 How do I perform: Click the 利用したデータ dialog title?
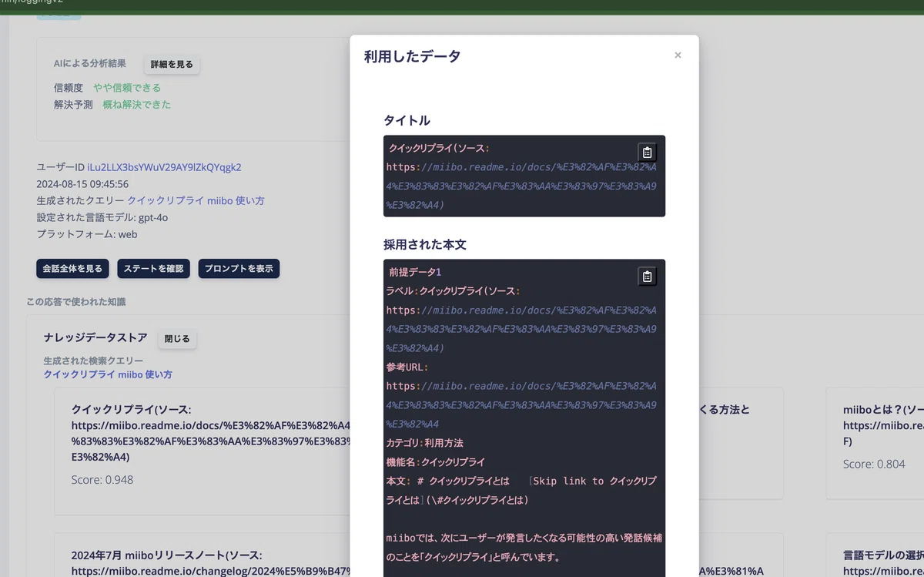point(412,56)
